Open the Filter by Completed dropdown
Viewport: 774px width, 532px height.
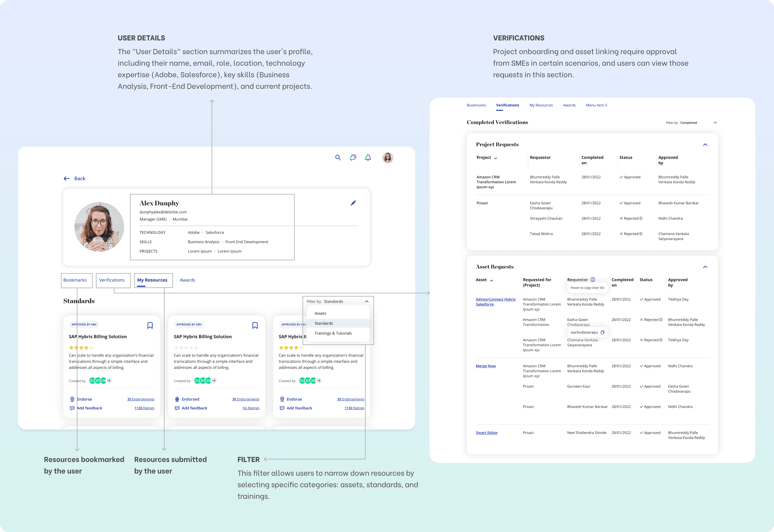click(691, 123)
